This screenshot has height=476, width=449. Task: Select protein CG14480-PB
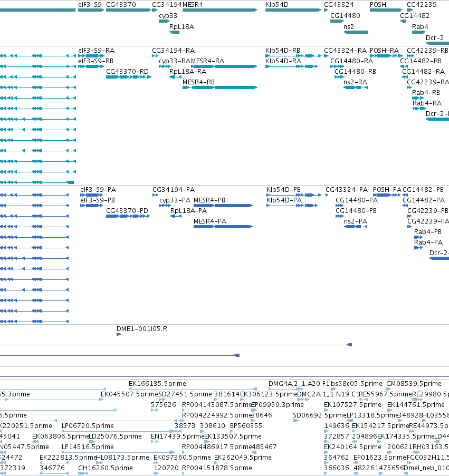pyautogui.click(x=339, y=216)
